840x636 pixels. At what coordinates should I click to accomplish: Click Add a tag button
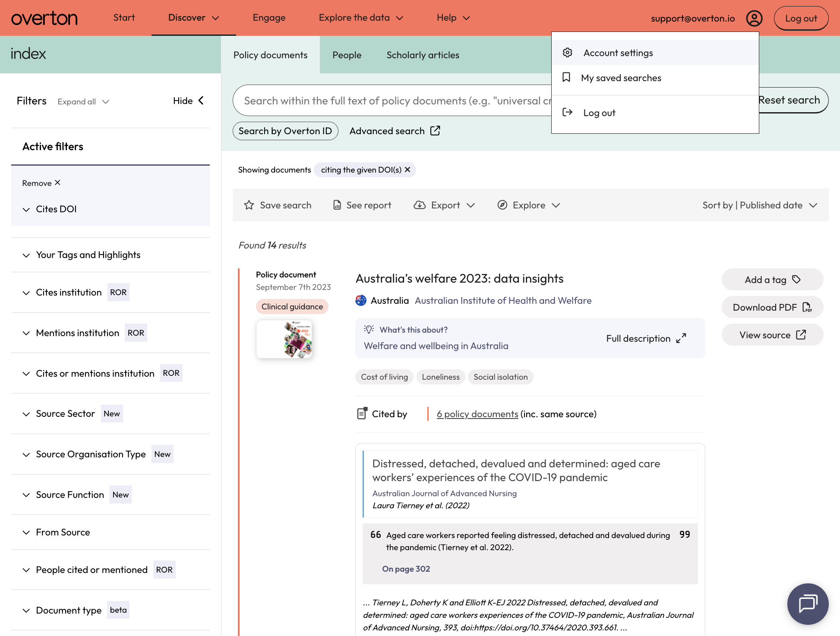(x=772, y=280)
